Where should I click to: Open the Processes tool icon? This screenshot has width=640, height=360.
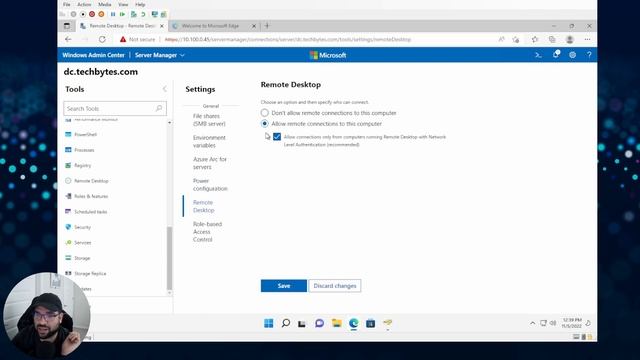(68, 150)
